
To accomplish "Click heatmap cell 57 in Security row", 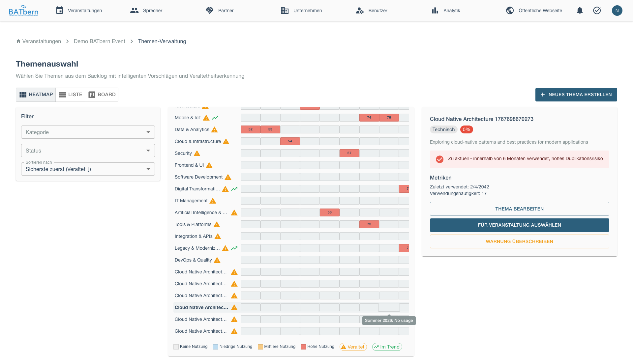I will click(x=349, y=153).
